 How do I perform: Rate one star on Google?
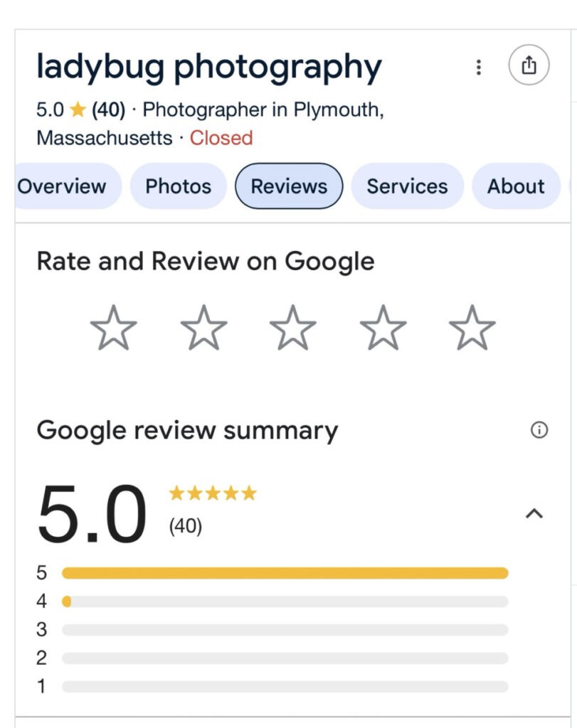click(114, 328)
